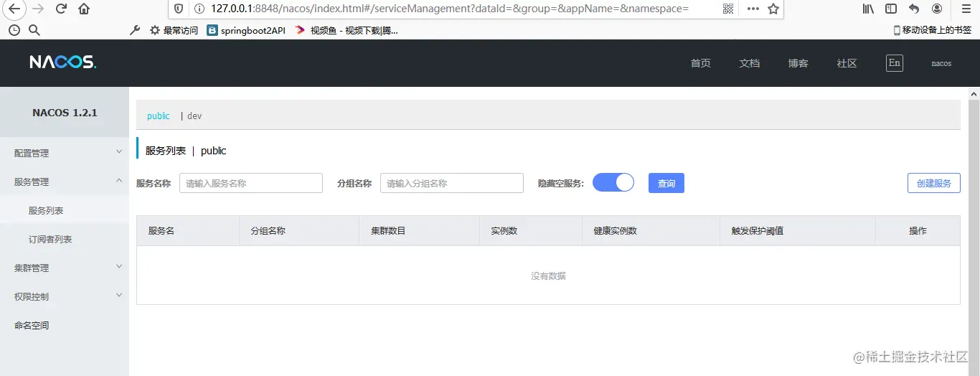This screenshot has width=980, height=376.
Task: Click the browser forward arrow
Action: [38, 9]
